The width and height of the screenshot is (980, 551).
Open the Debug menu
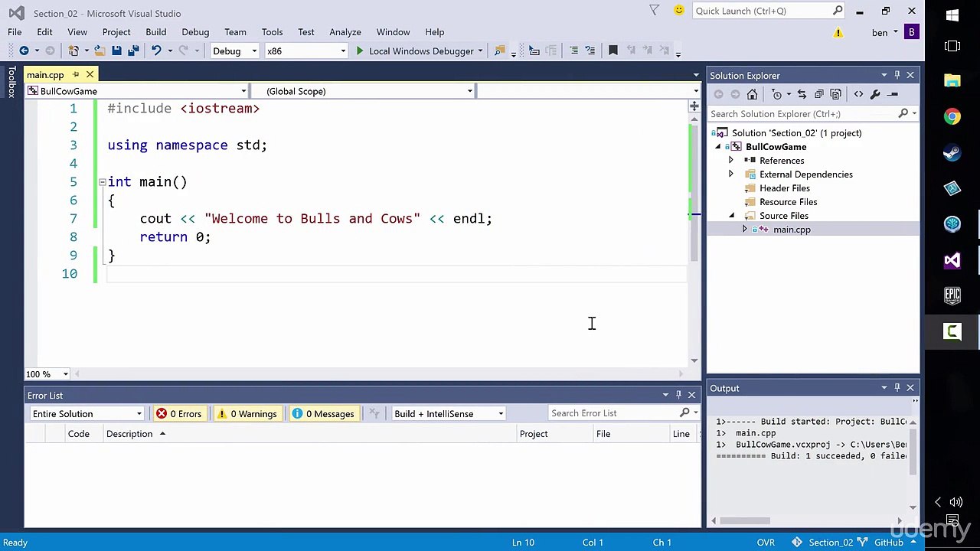195,32
